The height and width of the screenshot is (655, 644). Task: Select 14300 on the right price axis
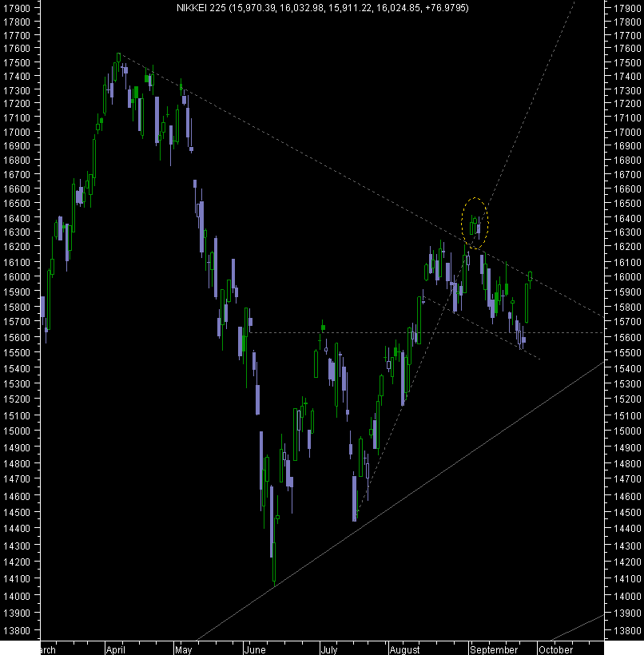coord(627,546)
